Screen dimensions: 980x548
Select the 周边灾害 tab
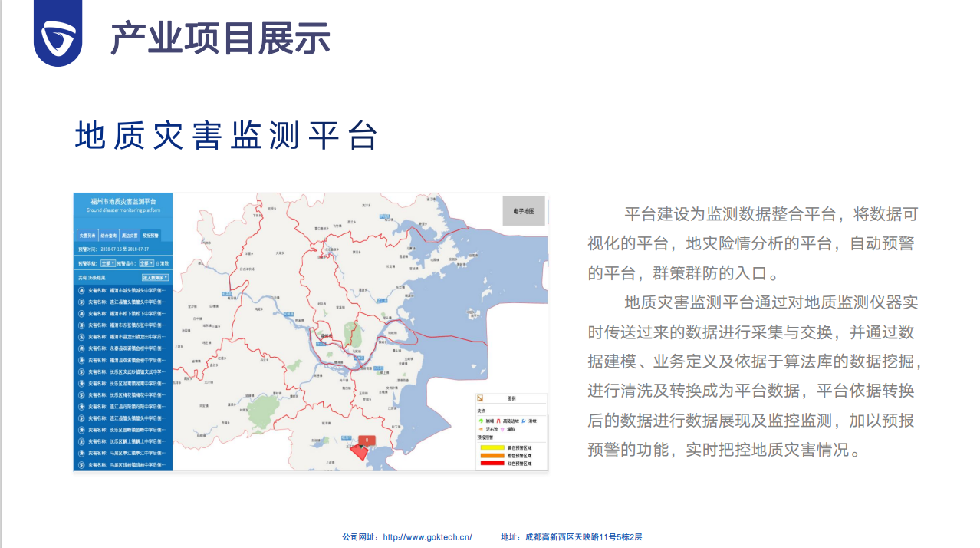tap(130, 236)
